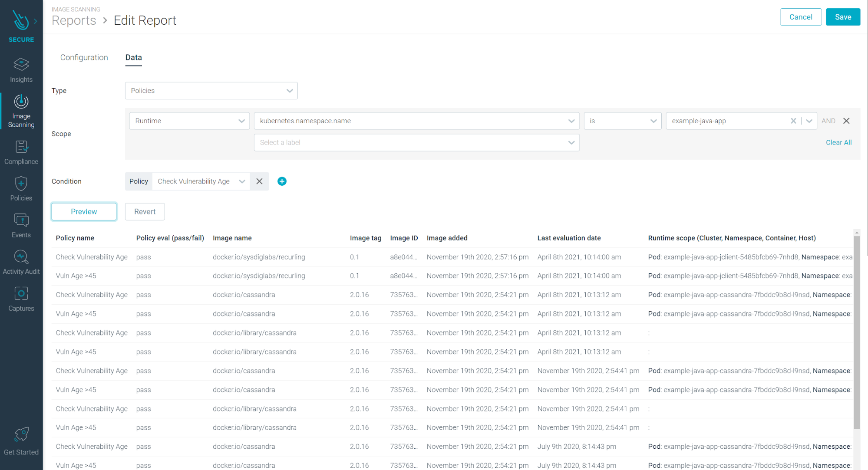The width and height of the screenshot is (868, 470).
Task: Open the Type dropdown set to Policies
Action: point(211,91)
